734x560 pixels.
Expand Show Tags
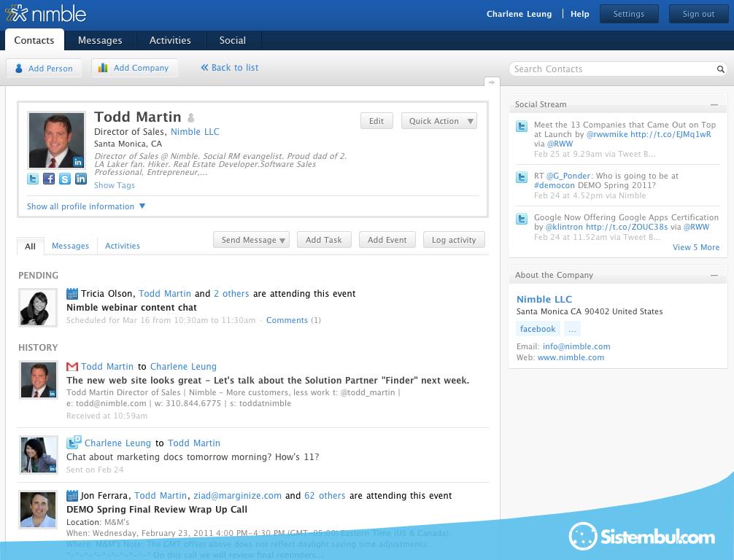115,185
